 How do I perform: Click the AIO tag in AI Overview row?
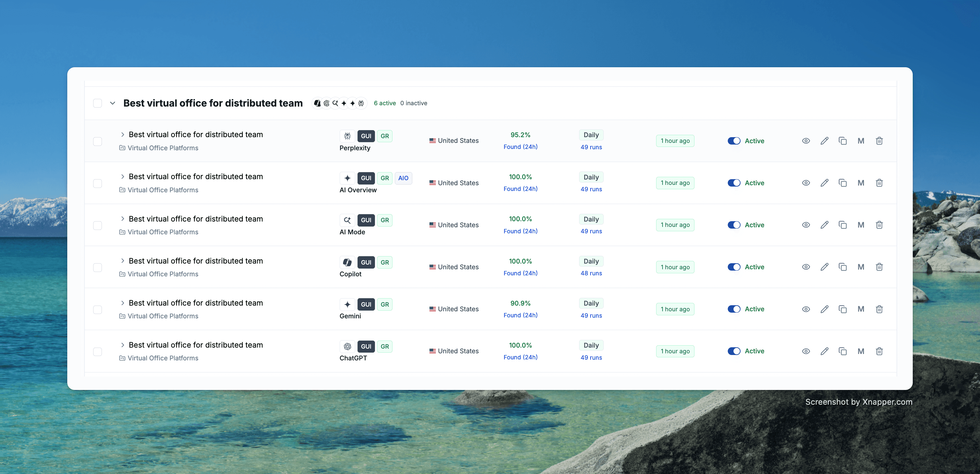point(403,178)
